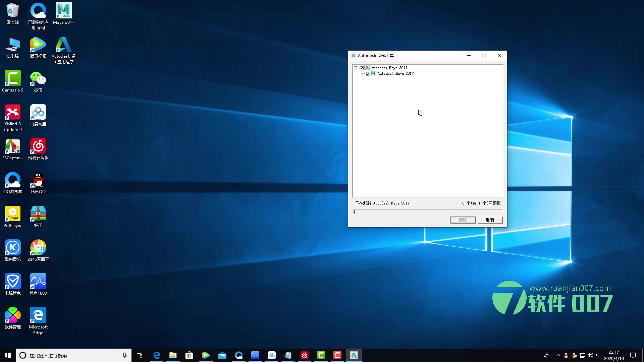Open 网易云音乐 desktop shortcut
Viewport: 644px width, 362px height.
click(38, 149)
